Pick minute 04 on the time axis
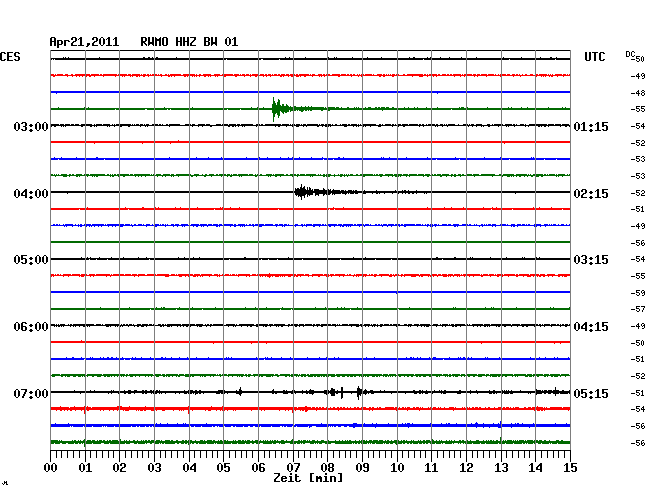The height and width of the screenshot is (494, 650). (189, 468)
